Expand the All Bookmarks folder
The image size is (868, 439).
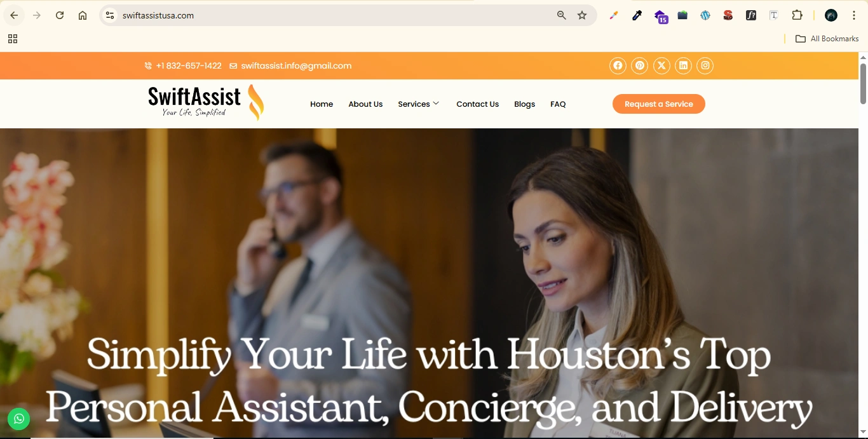(827, 39)
